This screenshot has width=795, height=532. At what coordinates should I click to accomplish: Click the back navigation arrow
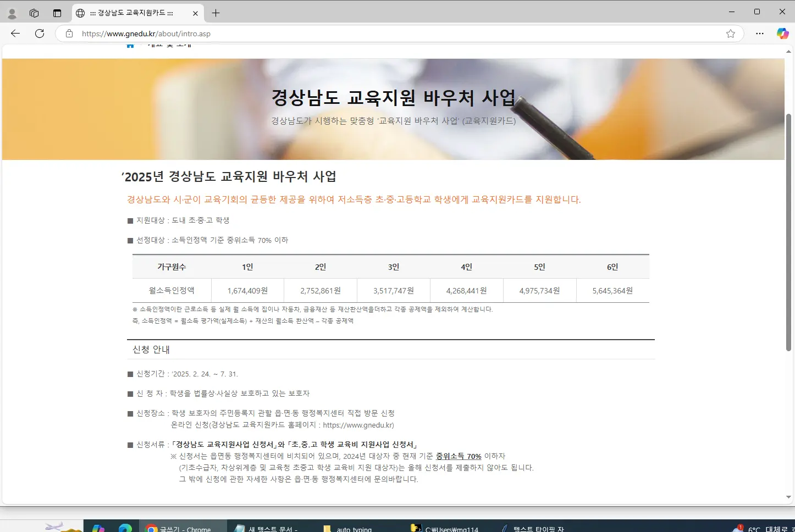pos(15,34)
